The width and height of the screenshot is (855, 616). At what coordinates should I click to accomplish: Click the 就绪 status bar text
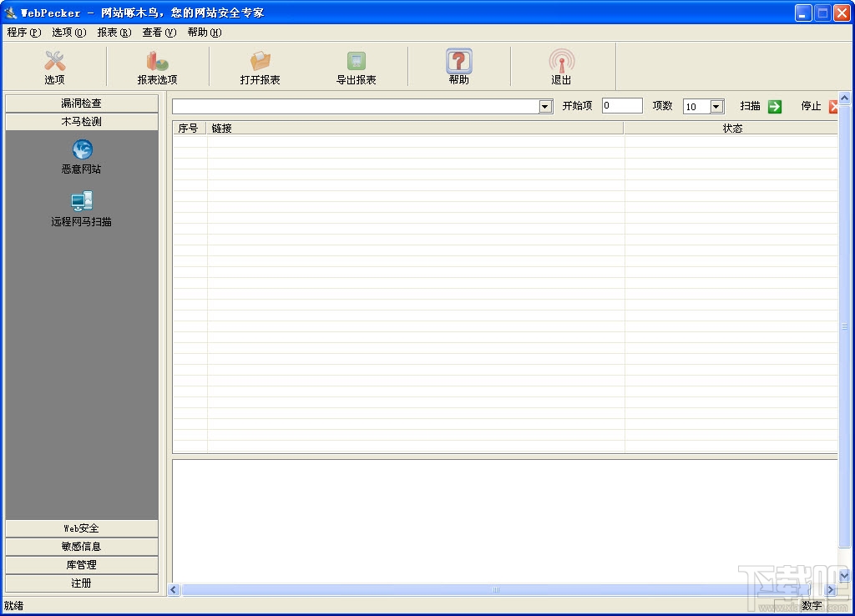click(13, 606)
